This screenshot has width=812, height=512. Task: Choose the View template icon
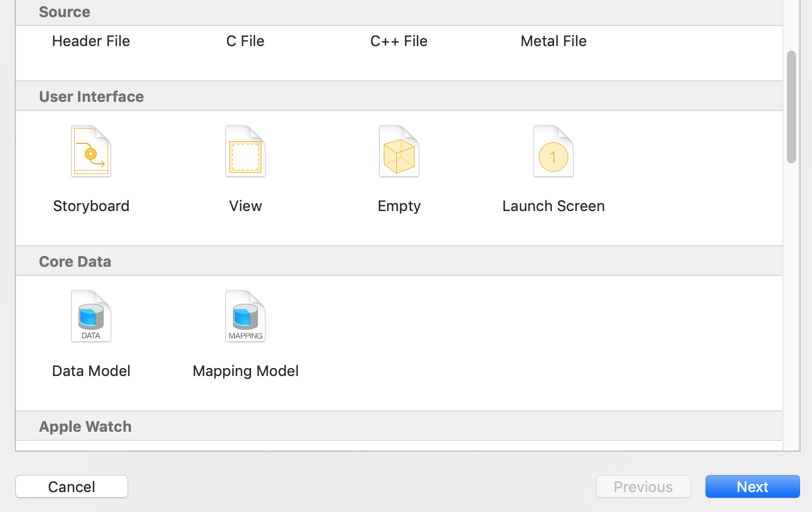245,151
